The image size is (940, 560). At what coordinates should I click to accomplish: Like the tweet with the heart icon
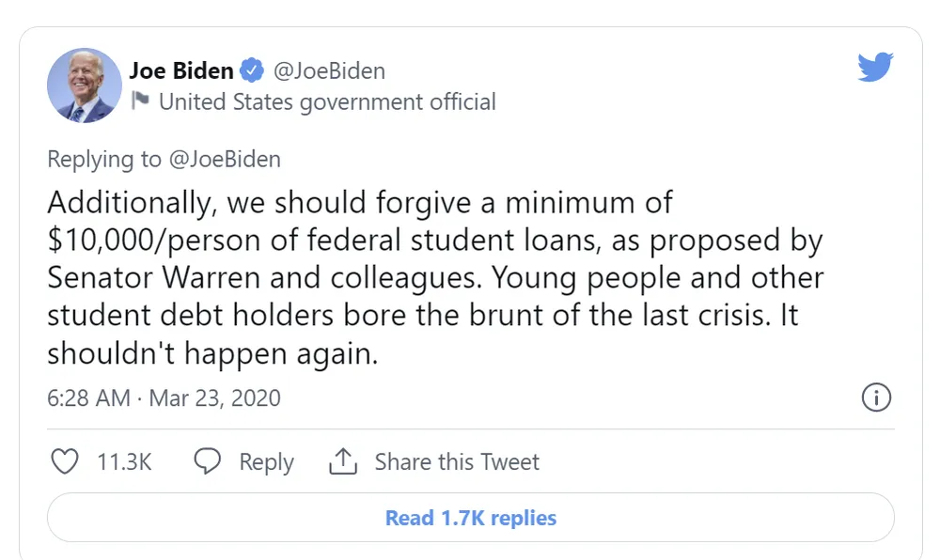64,461
